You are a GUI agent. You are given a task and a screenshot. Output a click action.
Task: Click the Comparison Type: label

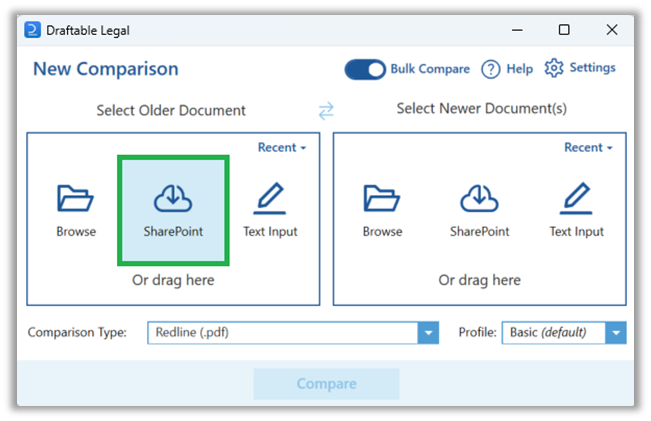(x=77, y=332)
